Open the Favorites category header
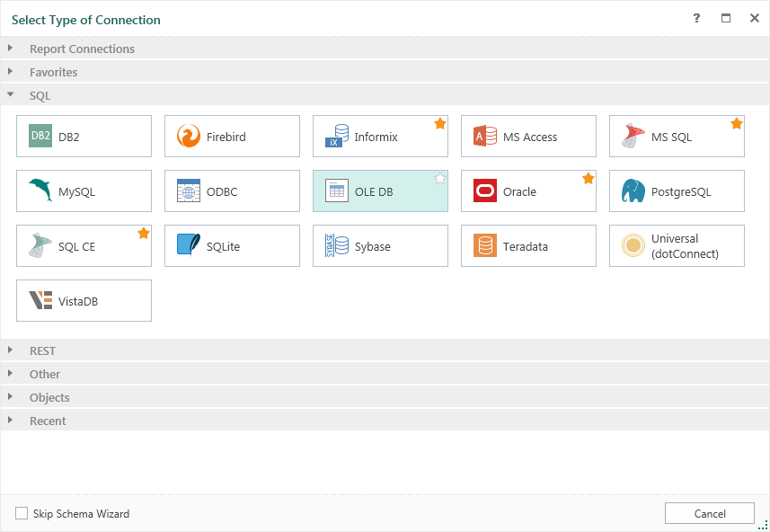This screenshot has width=770, height=532. pyautogui.click(x=54, y=72)
